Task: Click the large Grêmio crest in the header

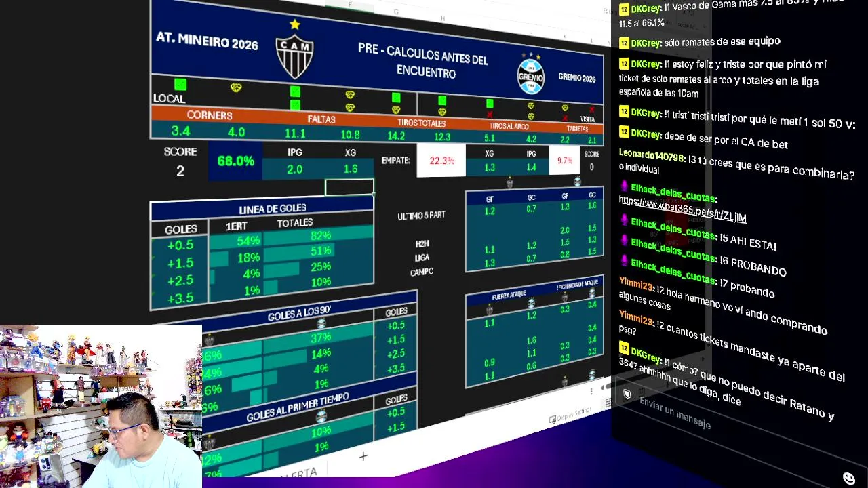Action: point(530,73)
